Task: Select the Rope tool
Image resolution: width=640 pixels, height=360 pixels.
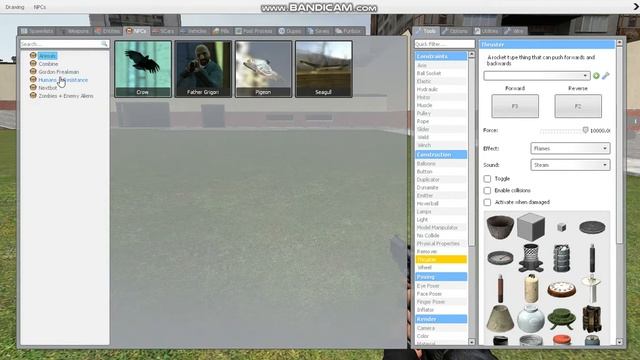Action: (441, 121)
